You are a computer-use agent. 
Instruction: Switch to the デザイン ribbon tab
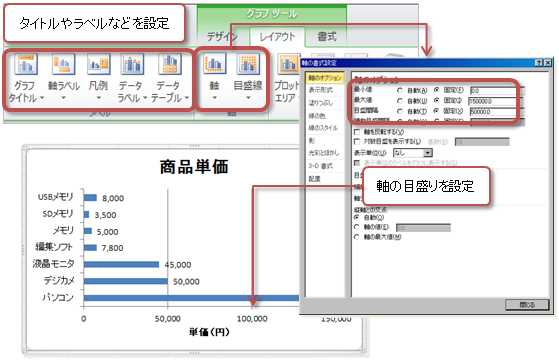point(222,37)
